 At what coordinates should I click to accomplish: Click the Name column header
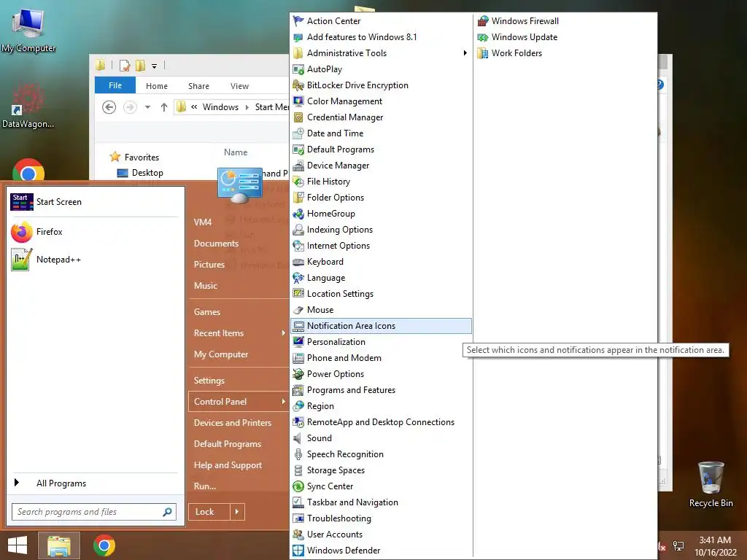point(236,152)
